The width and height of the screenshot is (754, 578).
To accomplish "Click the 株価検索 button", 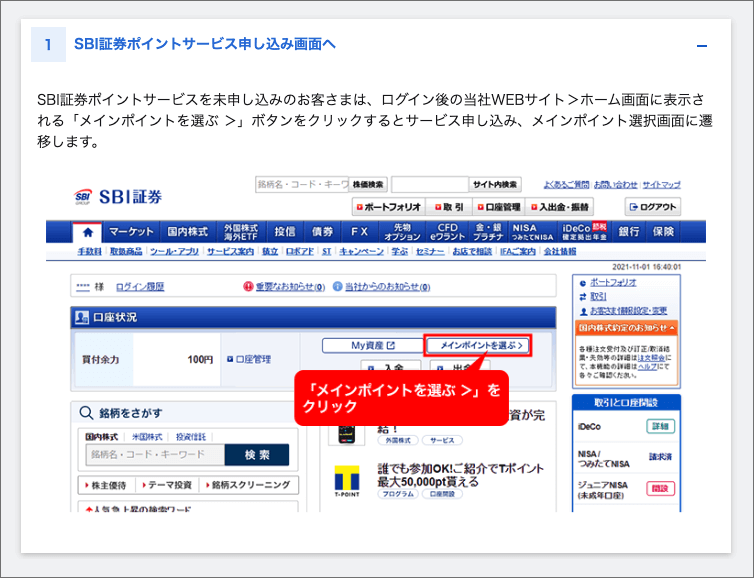I will pyautogui.click(x=368, y=185).
